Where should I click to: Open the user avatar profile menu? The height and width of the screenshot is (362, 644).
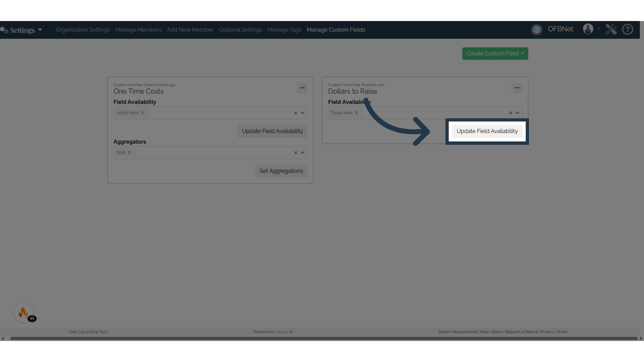(588, 29)
